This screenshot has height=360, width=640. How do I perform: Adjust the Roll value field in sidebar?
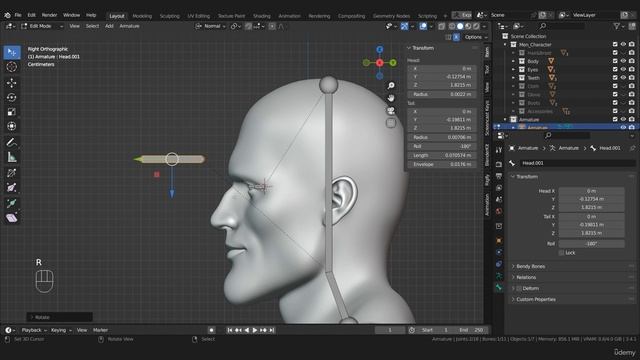pyautogui.click(x=442, y=146)
